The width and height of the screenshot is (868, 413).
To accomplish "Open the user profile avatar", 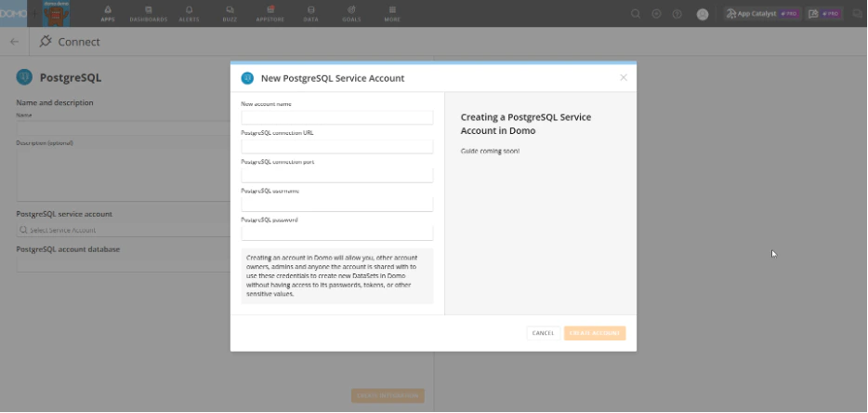I will 703,14.
